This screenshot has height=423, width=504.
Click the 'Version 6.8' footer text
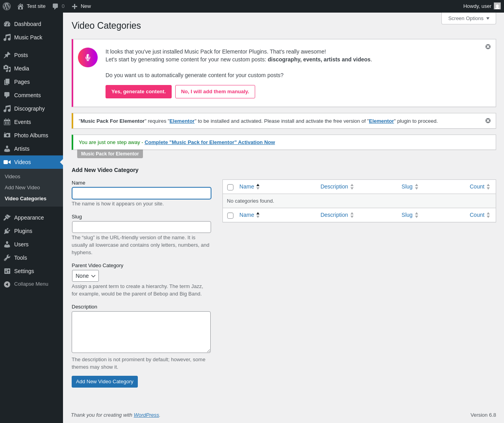(x=483, y=415)
